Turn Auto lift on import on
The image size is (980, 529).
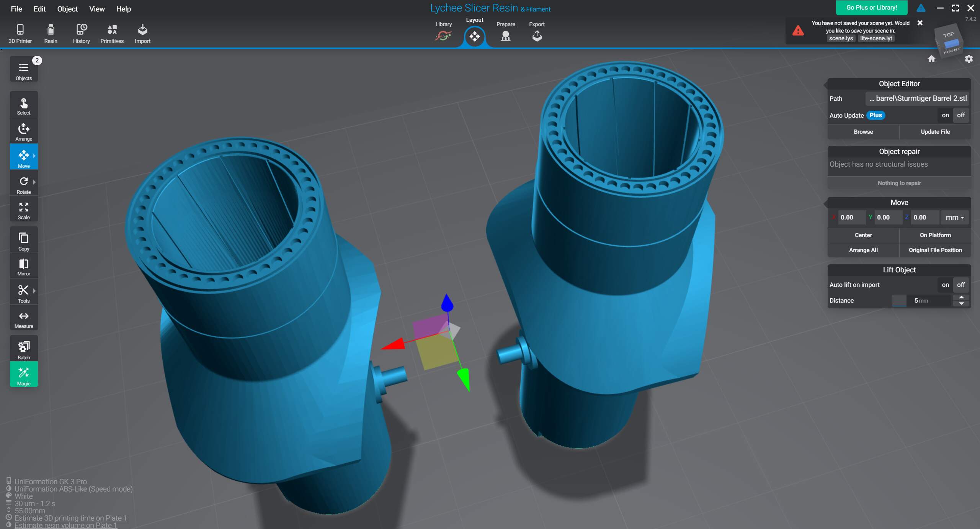(945, 285)
